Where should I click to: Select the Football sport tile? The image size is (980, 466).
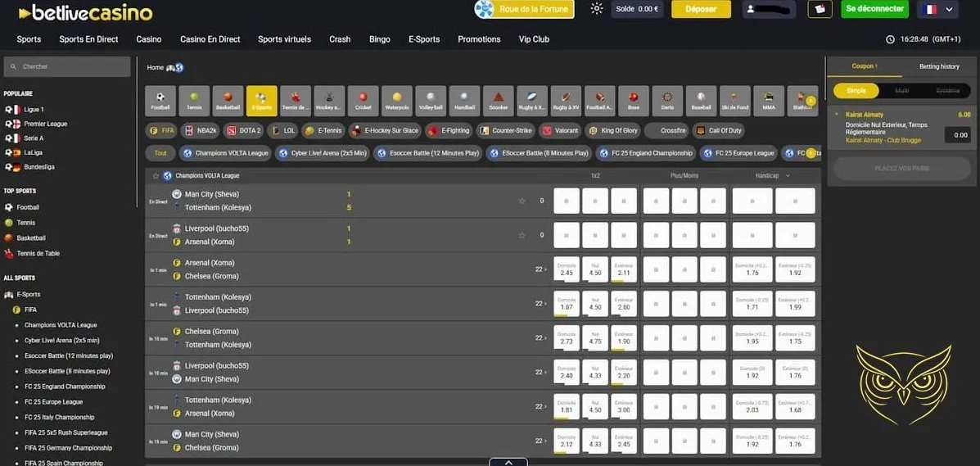[x=160, y=101]
